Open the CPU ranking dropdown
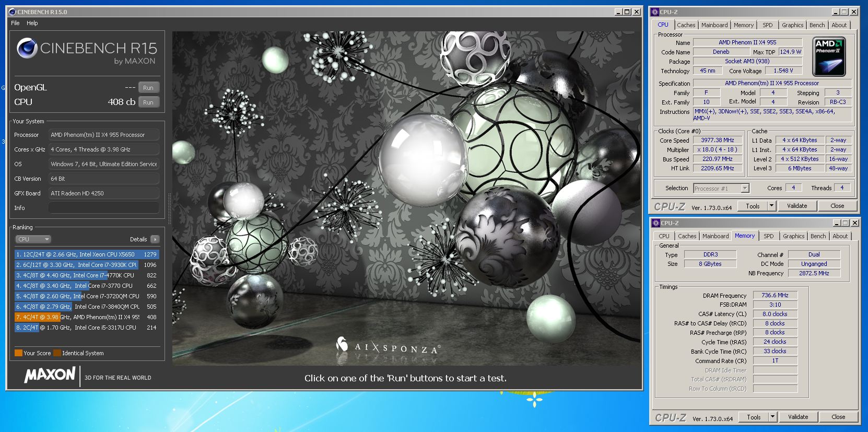Image resolution: width=868 pixels, height=432 pixels. pyautogui.click(x=33, y=239)
